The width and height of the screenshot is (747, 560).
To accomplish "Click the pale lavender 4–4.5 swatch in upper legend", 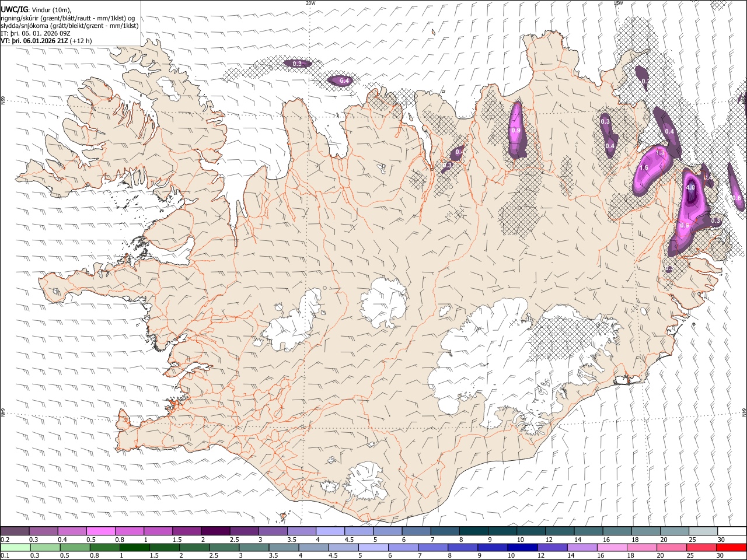I will tap(330, 531).
